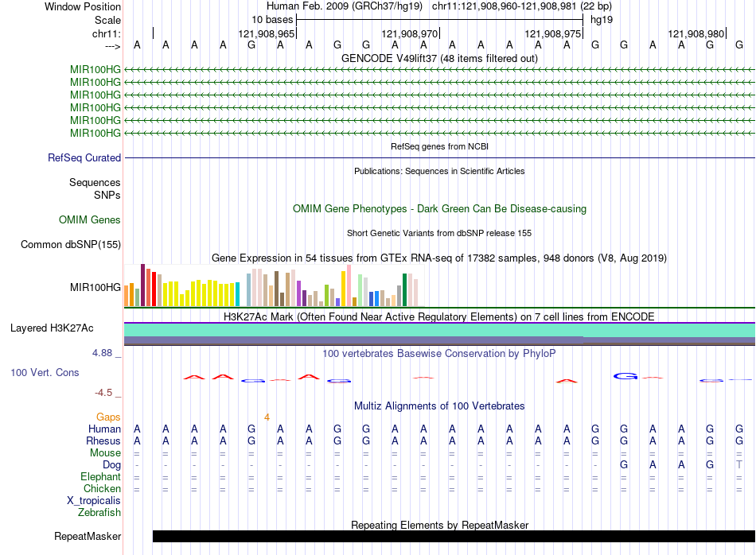
Task: Click the Elephant alignment row label
Action: pyautogui.click(x=100, y=476)
